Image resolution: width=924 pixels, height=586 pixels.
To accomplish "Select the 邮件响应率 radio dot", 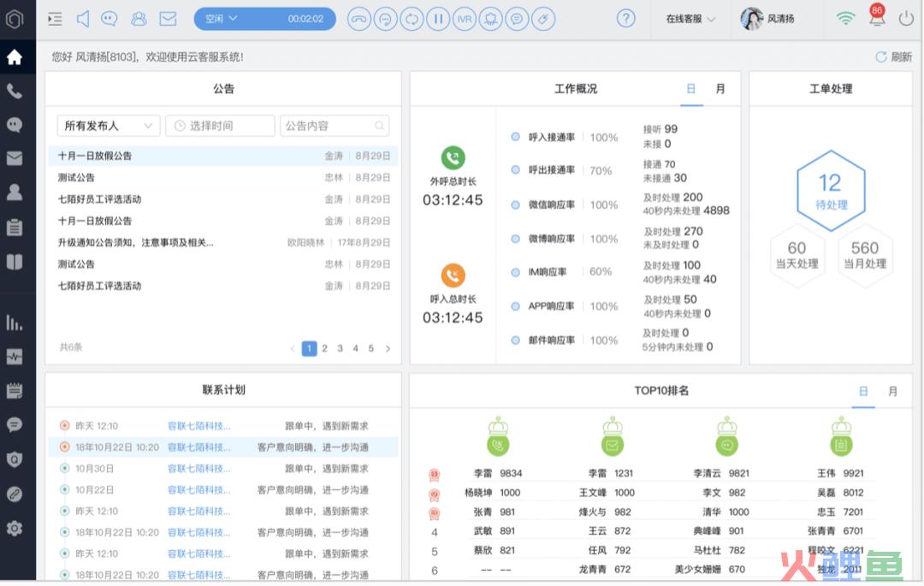I will click(x=516, y=340).
